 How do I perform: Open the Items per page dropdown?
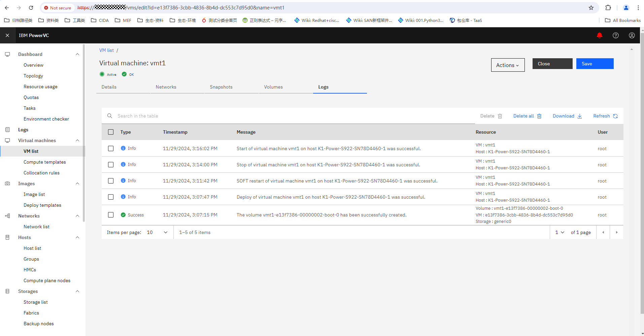click(x=158, y=232)
